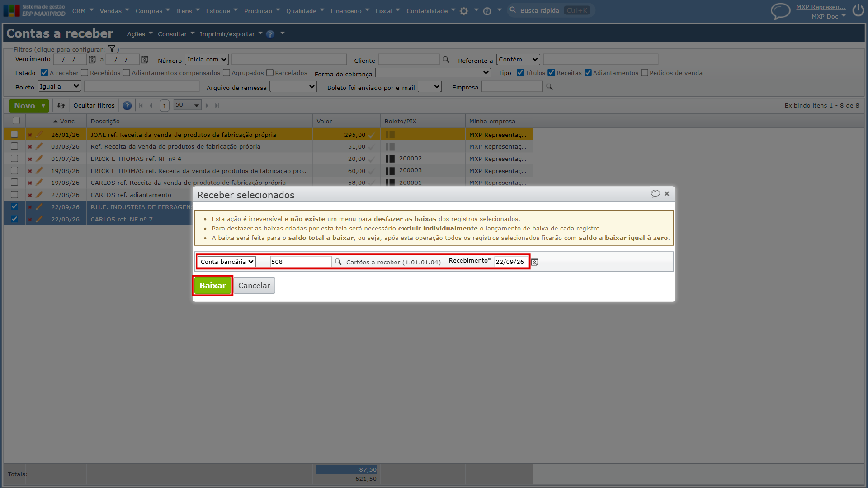The width and height of the screenshot is (868, 488).
Task: Enable the Parcelados checkbox
Action: click(270, 73)
